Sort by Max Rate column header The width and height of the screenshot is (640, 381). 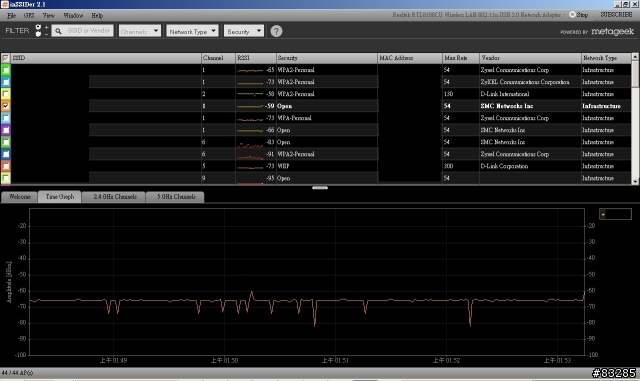tap(461, 58)
